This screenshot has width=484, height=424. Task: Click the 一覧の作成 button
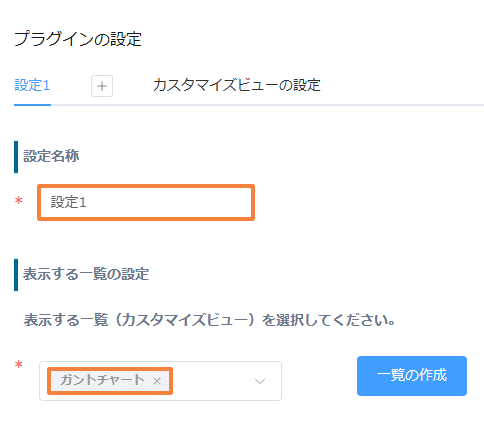tap(412, 376)
